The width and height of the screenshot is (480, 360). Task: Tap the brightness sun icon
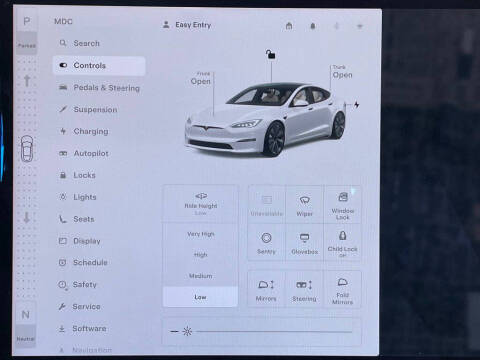pos(187,331)
